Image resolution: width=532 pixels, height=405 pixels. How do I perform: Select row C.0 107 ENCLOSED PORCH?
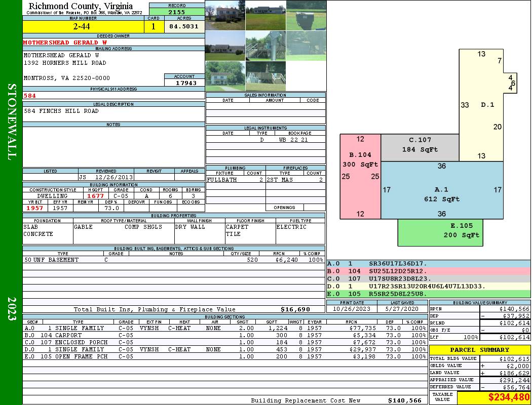point(225,342)
